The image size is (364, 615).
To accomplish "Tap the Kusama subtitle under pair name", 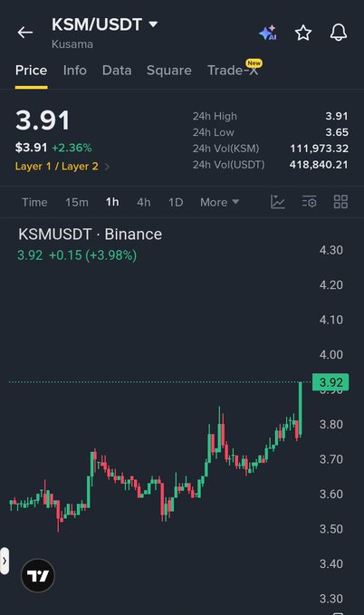I will [72, 43].
